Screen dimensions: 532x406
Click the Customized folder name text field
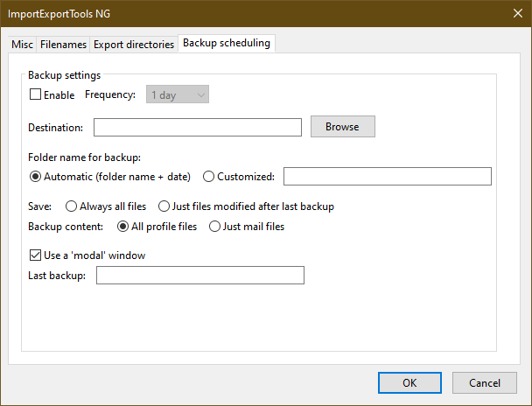pyautogui.click(x=388, y=177)
